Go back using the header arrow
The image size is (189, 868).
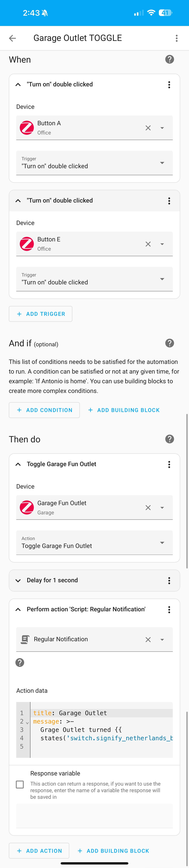pos(12,38)
